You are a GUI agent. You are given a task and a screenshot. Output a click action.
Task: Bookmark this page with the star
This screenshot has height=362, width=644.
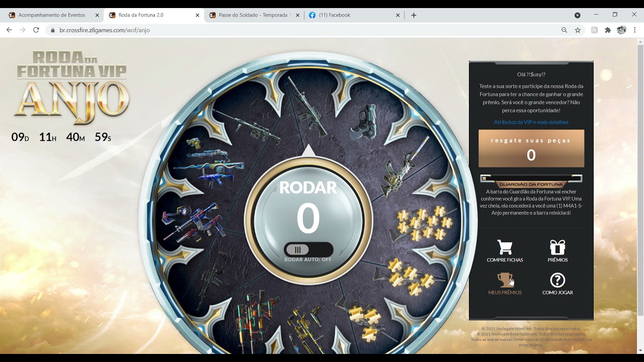tap(578, 30)
